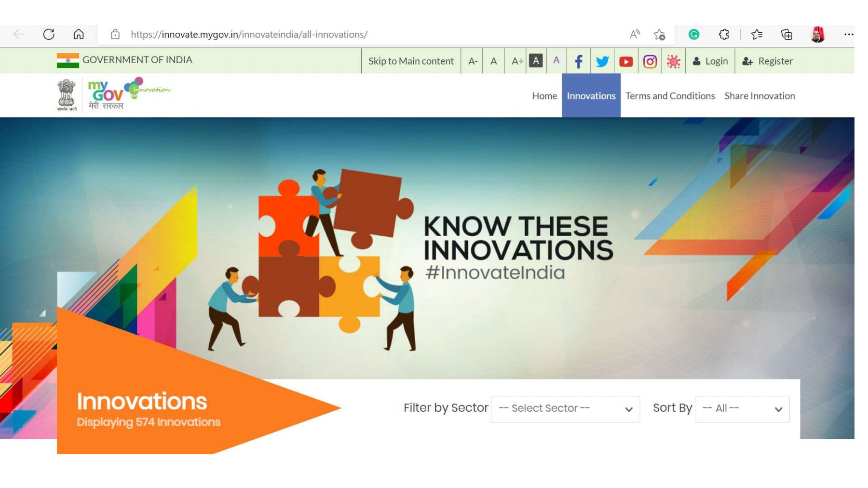Open the Sort By dropdown
Image resolution: width=868 pixels, height=488 pixels.
[742, 409]
